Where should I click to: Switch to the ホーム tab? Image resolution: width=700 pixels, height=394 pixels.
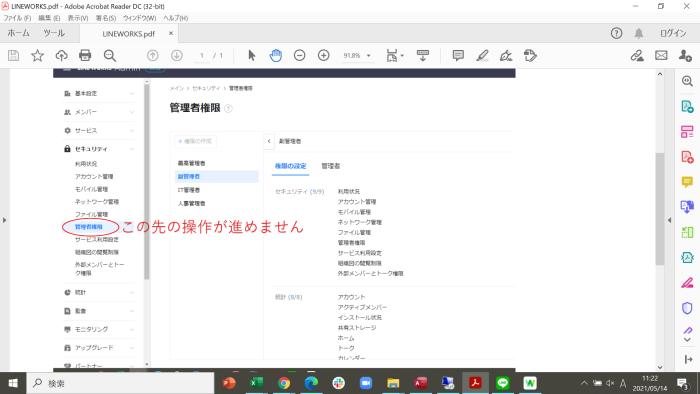click(x=18, y=33)
